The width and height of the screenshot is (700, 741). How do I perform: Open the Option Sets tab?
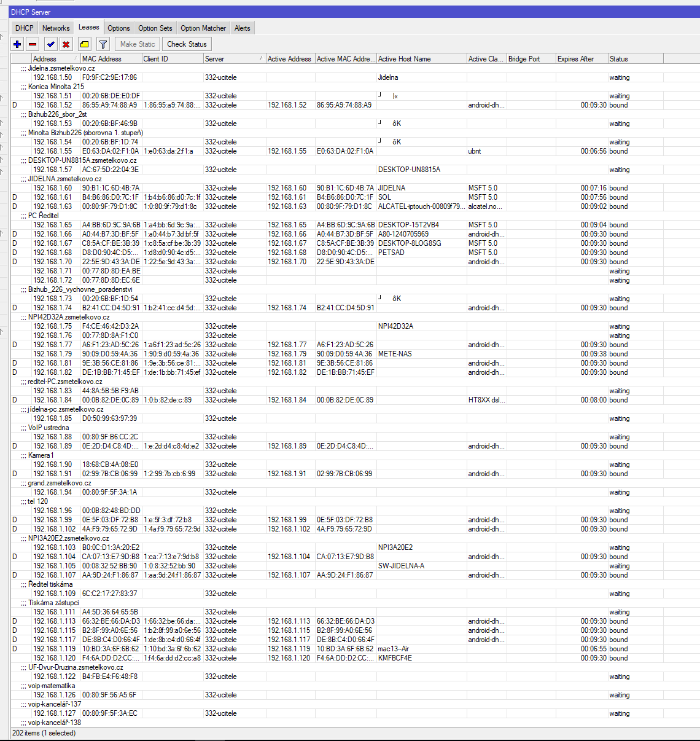pyautogui.click(x=155, y=28)
